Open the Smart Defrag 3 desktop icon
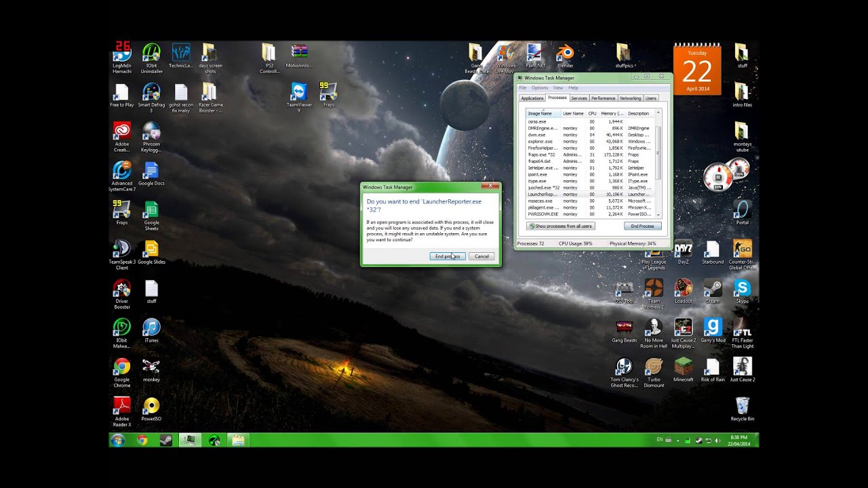This screenshot has width=868, height=488. (x=151, y=98)
